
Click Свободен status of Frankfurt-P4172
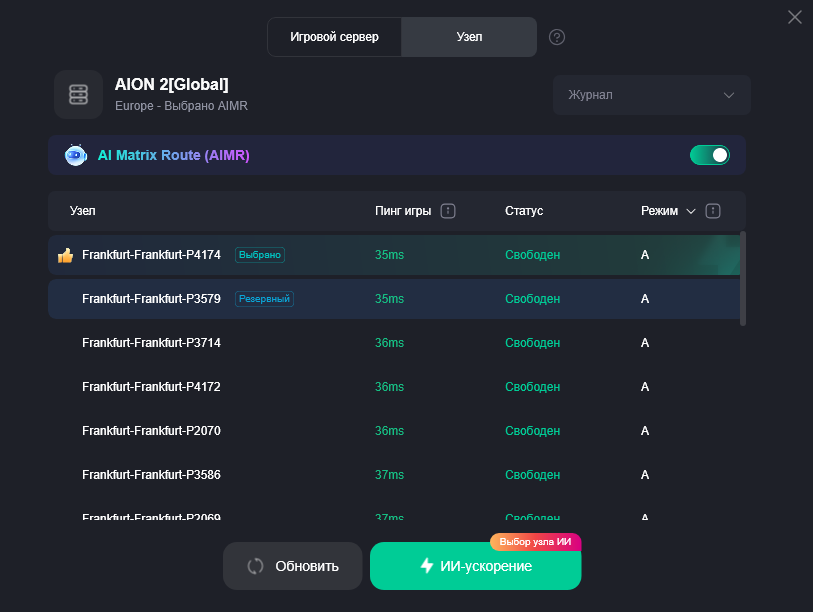(x=532, y=387)
